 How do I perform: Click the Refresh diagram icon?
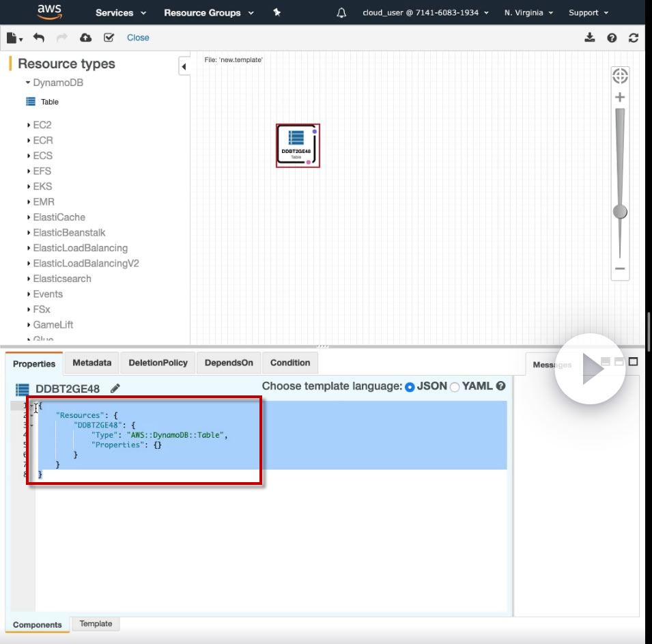click(x=634, y=38)
